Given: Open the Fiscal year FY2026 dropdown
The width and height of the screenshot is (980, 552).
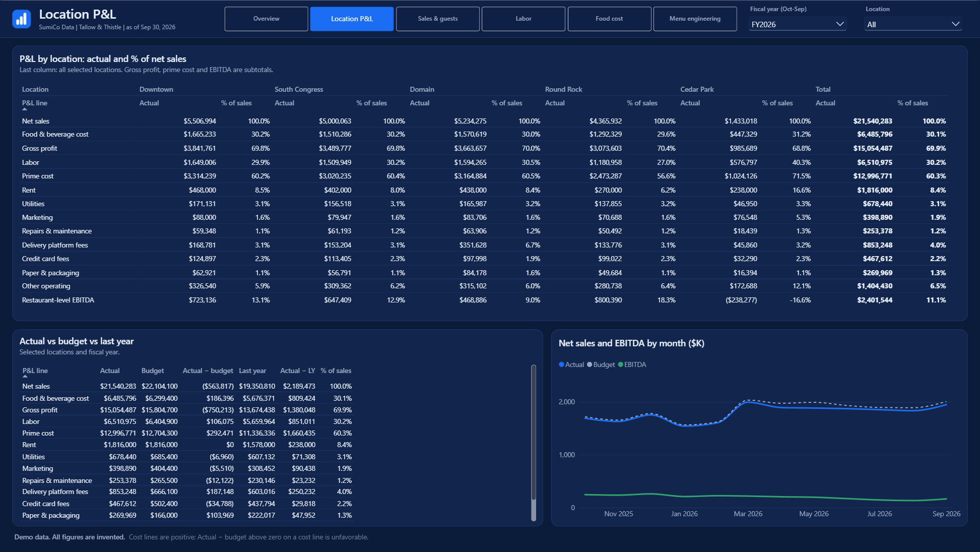Looking at the screenshot, I should click(x=797, y=24).
